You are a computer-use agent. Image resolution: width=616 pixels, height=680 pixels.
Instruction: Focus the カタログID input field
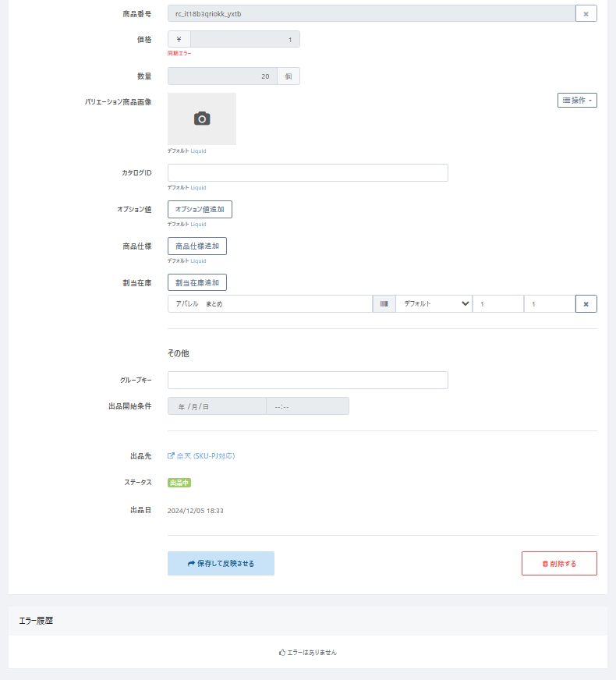(x=307, y=172)
